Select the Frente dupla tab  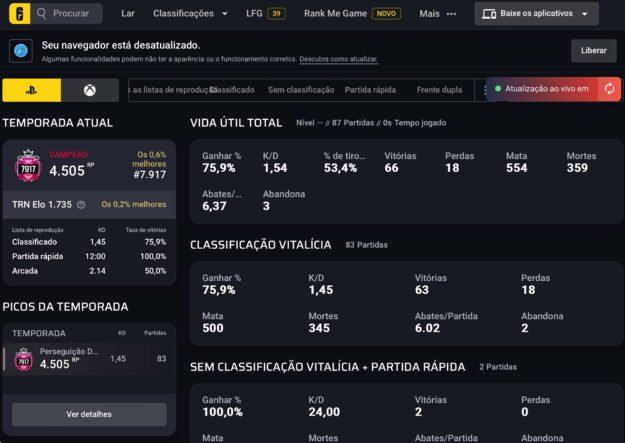tap(439, 90)
